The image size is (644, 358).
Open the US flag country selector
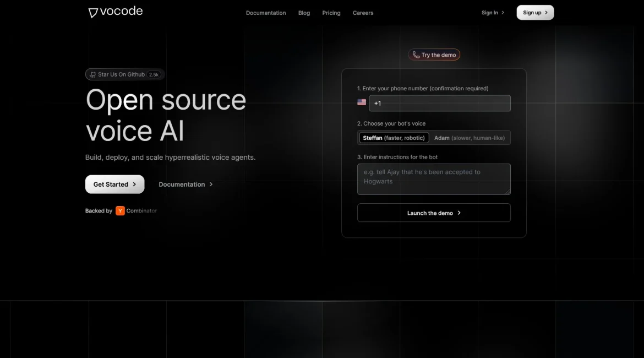pos(362,102)
